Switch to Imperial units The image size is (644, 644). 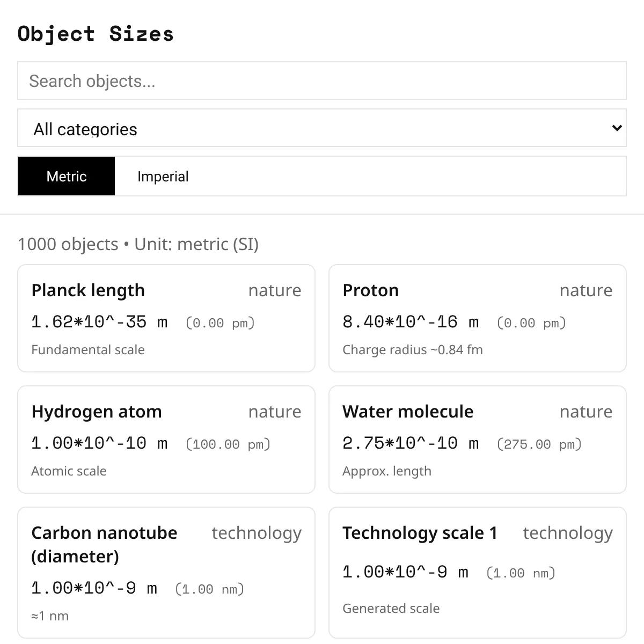(x=163, y=177)
